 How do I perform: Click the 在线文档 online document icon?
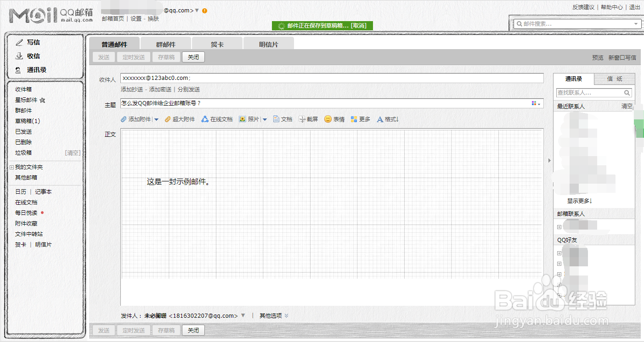[x=205, y=119]
